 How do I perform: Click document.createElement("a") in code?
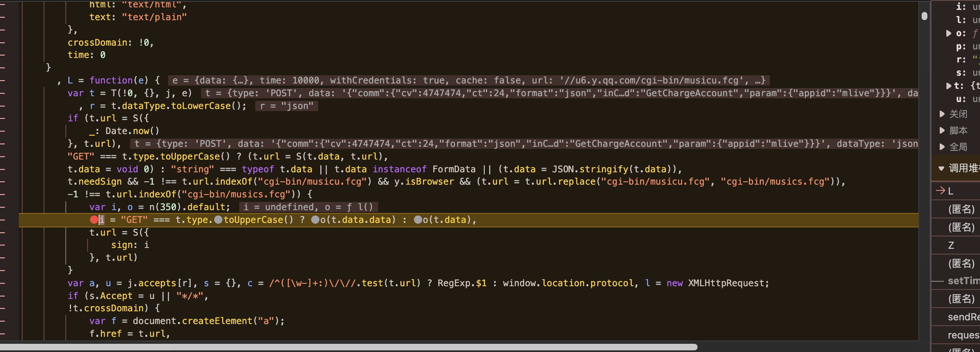(206, 321)
